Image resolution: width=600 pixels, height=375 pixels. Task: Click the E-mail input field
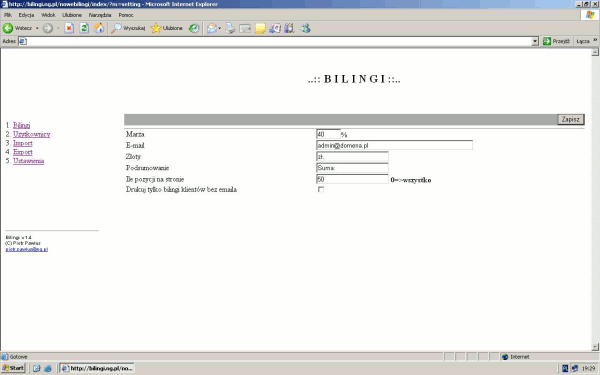(395, 145)
